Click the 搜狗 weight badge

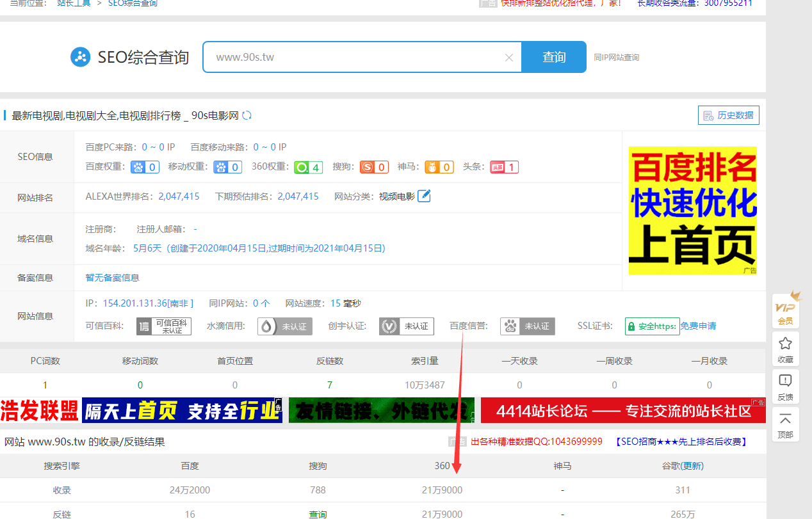[x=374, y=167]
